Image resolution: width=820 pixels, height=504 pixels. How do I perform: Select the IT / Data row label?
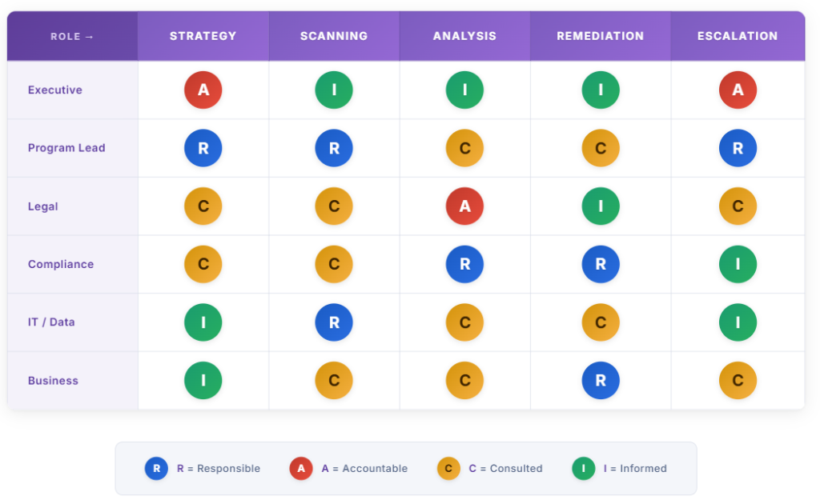click(x=51, y=322)
